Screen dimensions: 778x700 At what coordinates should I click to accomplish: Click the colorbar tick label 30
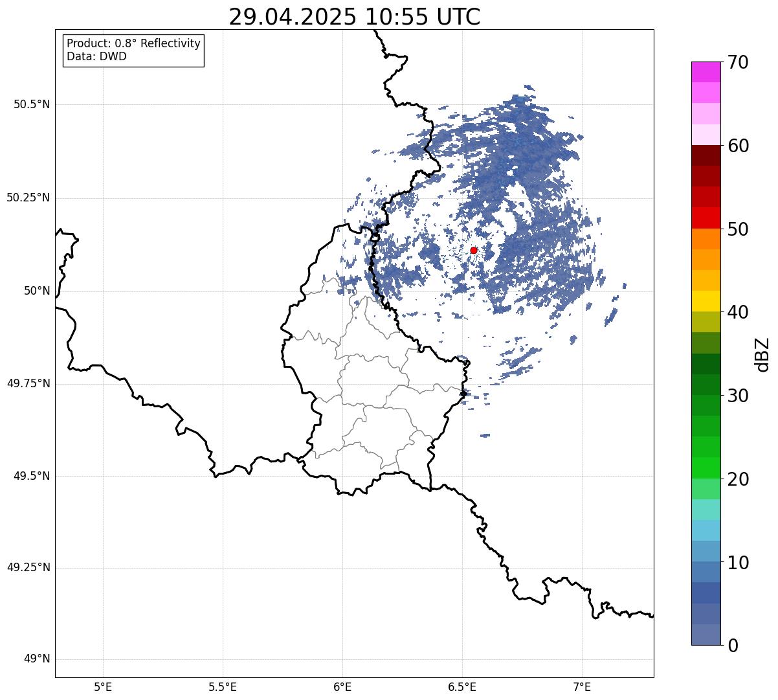(x=739, y=396)
